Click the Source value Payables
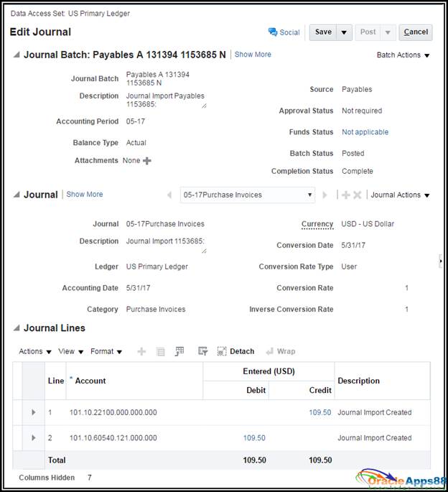Image resolution: width=448 pixels, height=492 pixels. [x=357, y=90]
